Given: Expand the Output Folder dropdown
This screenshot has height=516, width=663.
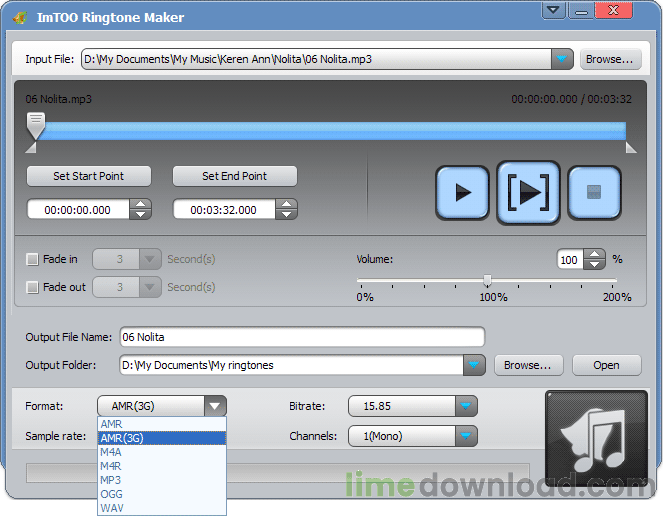Looking at the screenshot, I should [474, 365].
